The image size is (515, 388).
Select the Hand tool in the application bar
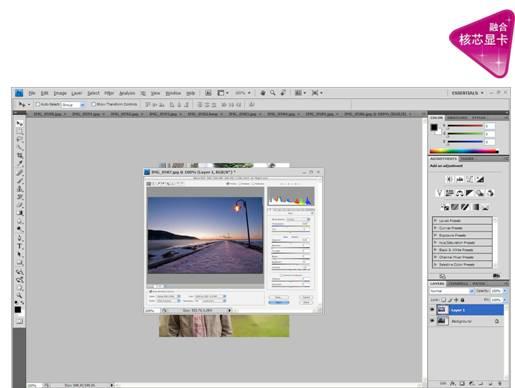click(x=263, y=93)
